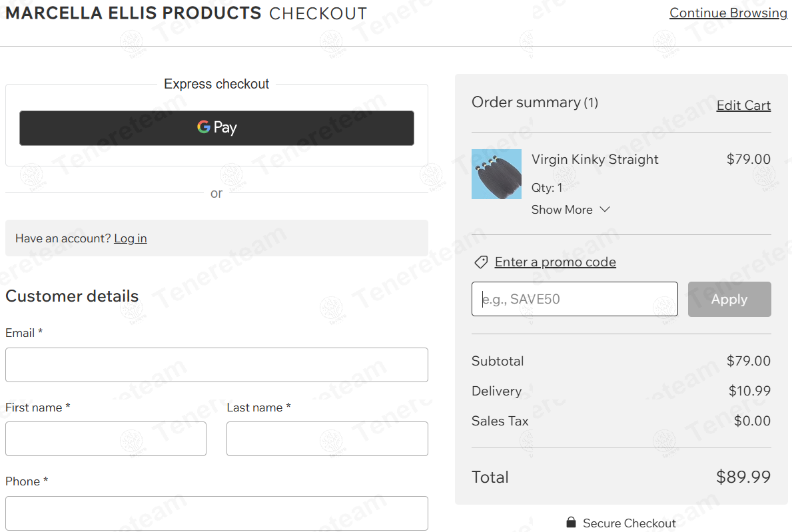This screenshot has width=792, height=532.
Task: Click the Sales Tax value $0.00
Action: (x=752, y=421)
